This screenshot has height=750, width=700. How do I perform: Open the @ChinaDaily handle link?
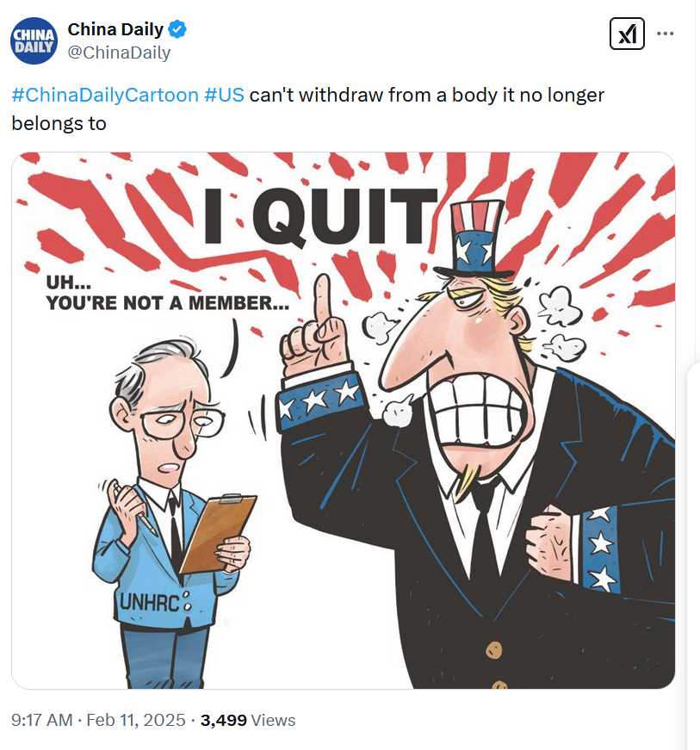tap(119, 53)
